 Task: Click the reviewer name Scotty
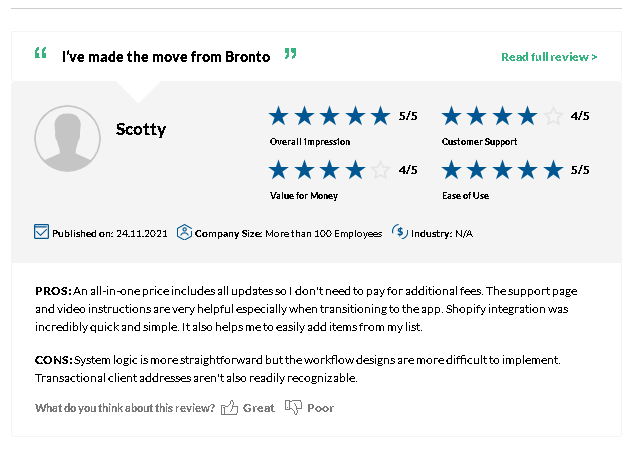click(x=141, y=129)
